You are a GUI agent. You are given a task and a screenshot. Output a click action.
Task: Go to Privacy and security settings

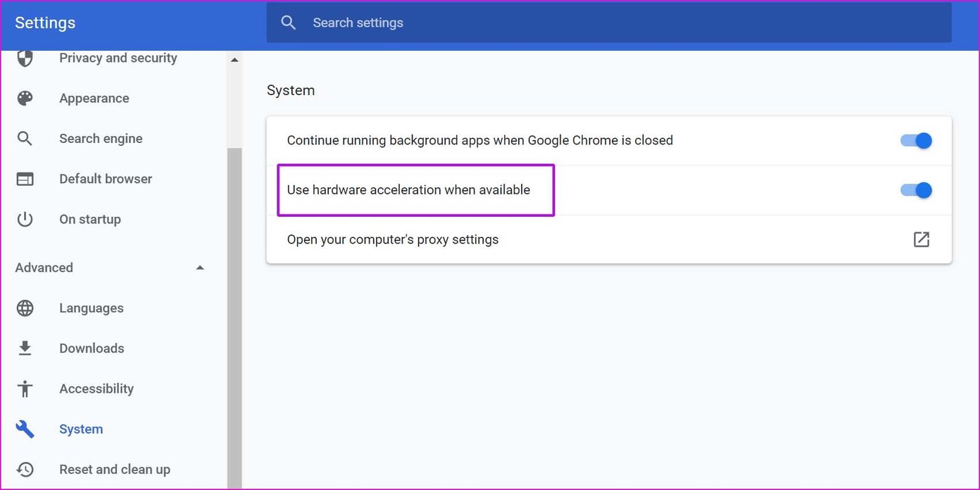pyautogui.click(x=118, y=58)
